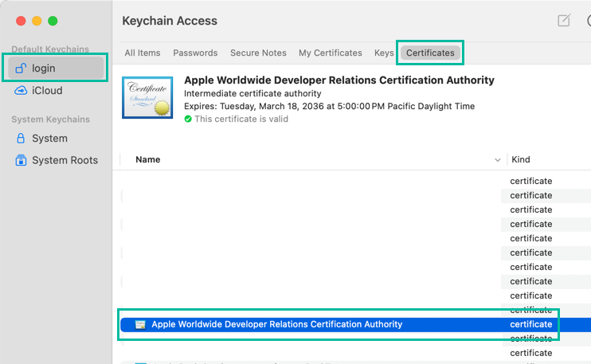
Task: Zoom the window with green button
Action: (53, 21)
